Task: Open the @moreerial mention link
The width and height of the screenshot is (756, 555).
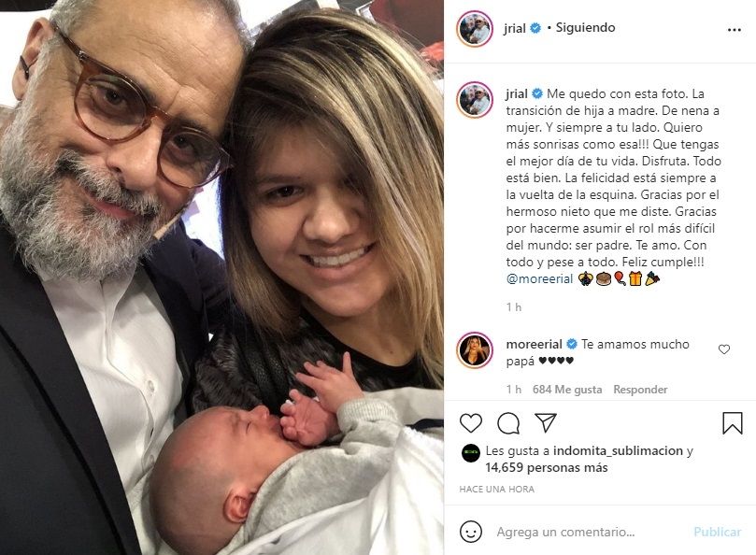Action: point(539,278)
